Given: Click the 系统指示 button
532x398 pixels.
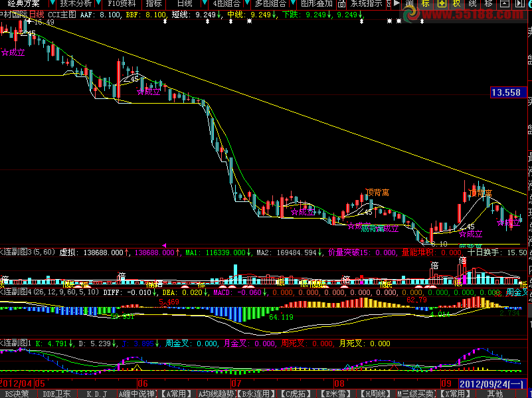Looking at the screenshot, I should pos(366,4).
